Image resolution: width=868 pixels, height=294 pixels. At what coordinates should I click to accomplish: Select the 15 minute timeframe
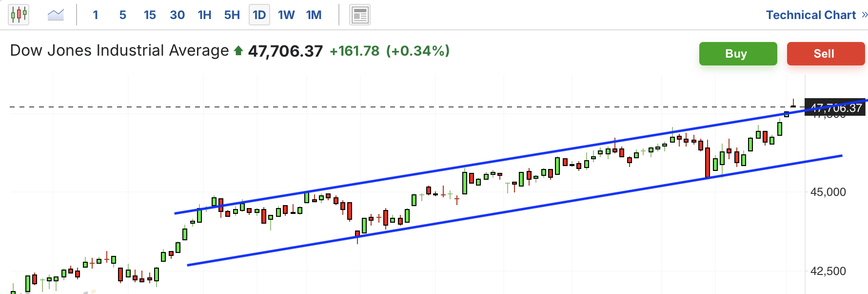click(x=150, y=15)
